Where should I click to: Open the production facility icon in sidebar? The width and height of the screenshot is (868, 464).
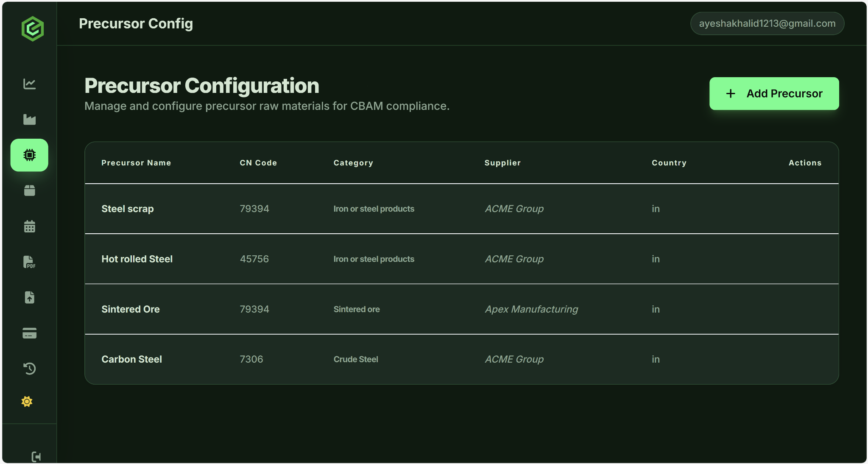[29, 119]
